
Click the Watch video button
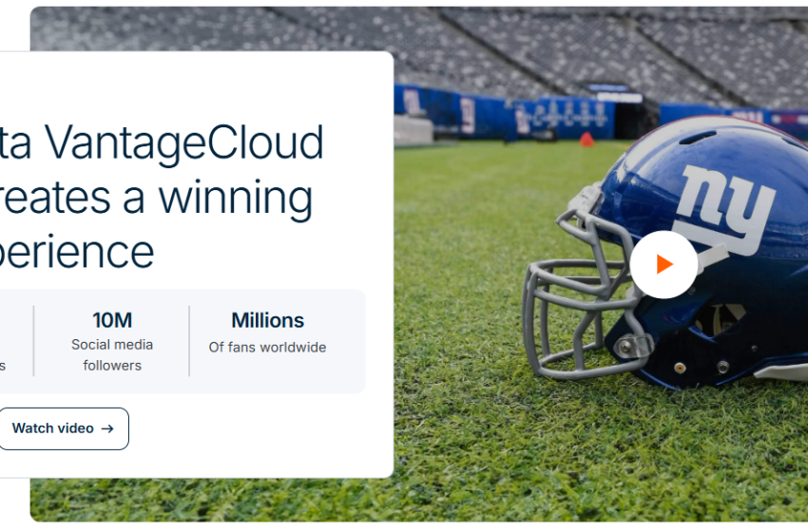pyautogui.click(x=64, y=428)
